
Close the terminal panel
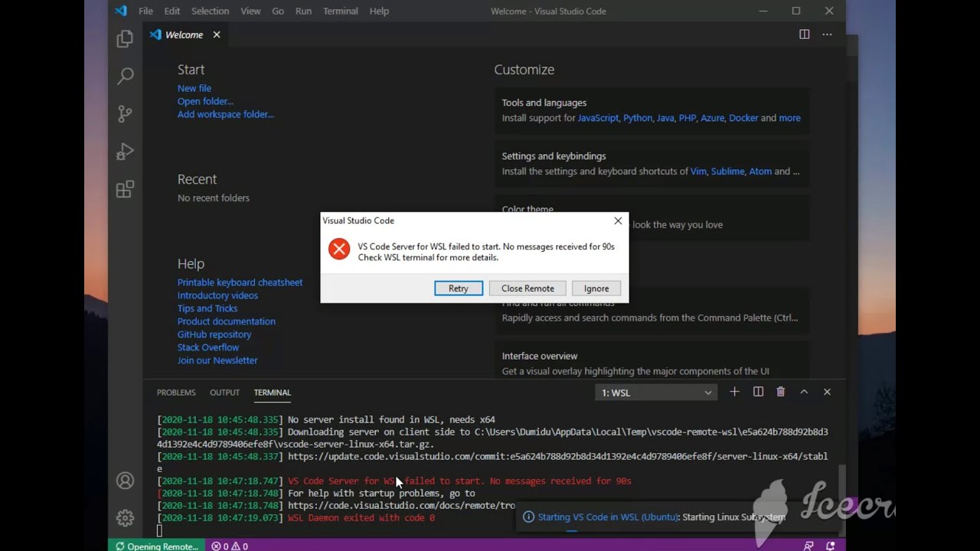[x=827, y=392]
